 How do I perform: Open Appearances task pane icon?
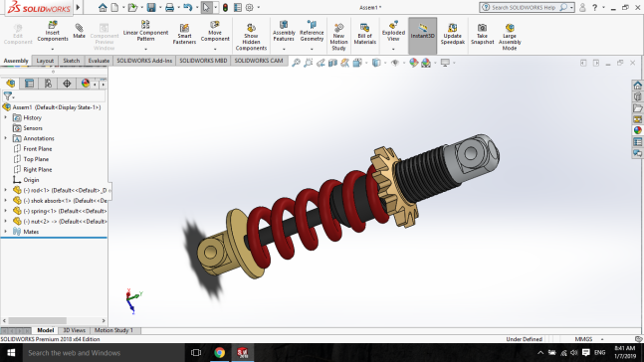pos(637,130)
